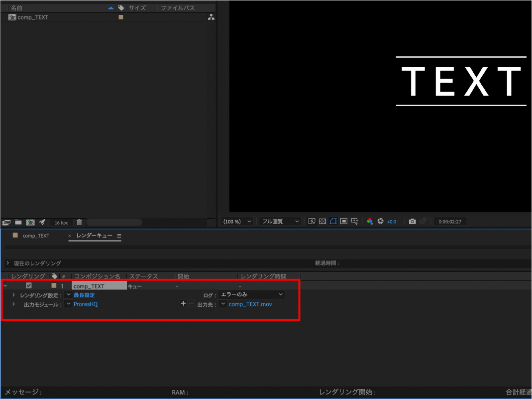532x399 pixels.
Task: Reset exposure with the aperture icon
Action: coord(380,221)
